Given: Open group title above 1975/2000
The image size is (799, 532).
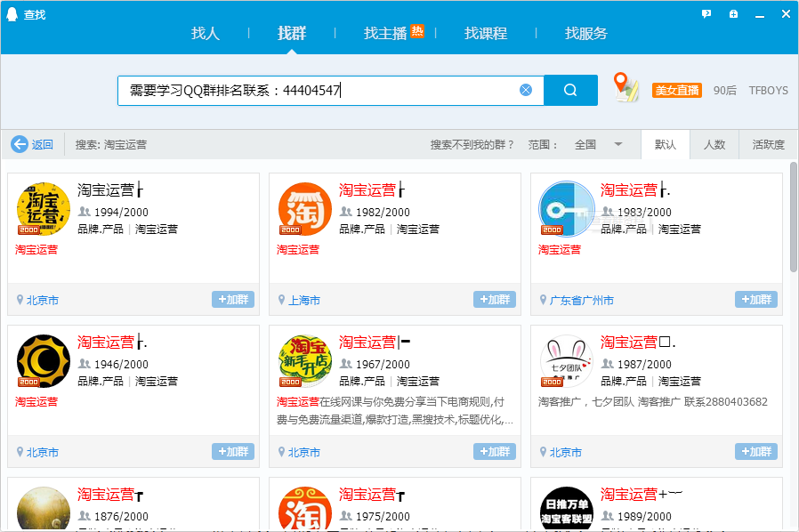Looking at the screenshot, I should (x=372, y=495).
